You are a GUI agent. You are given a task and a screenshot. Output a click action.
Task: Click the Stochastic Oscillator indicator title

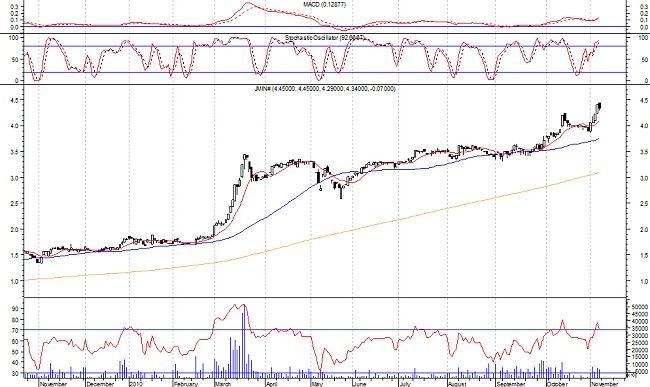(325, 38)
